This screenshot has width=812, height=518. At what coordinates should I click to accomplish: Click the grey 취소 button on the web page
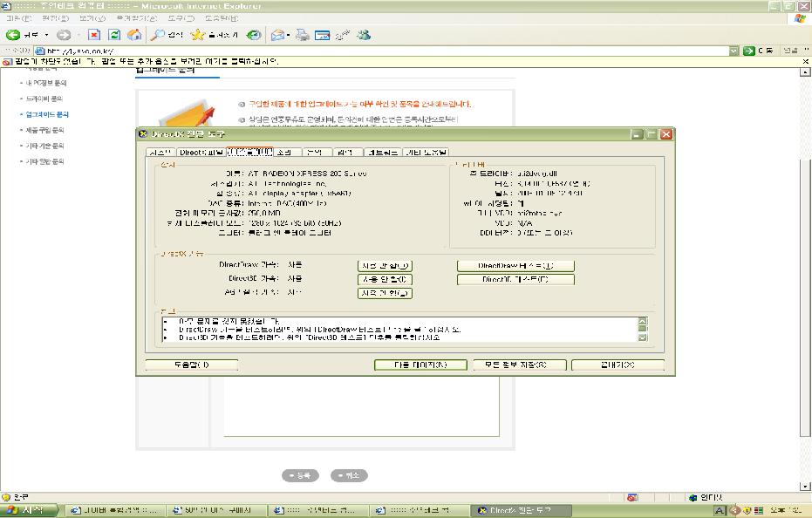coord(349,475)
